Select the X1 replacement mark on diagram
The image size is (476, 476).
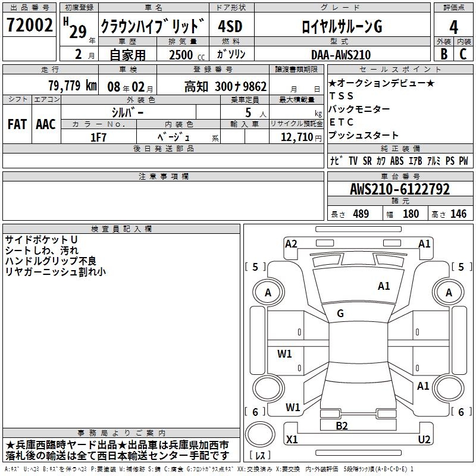click(x=292, y=439)
